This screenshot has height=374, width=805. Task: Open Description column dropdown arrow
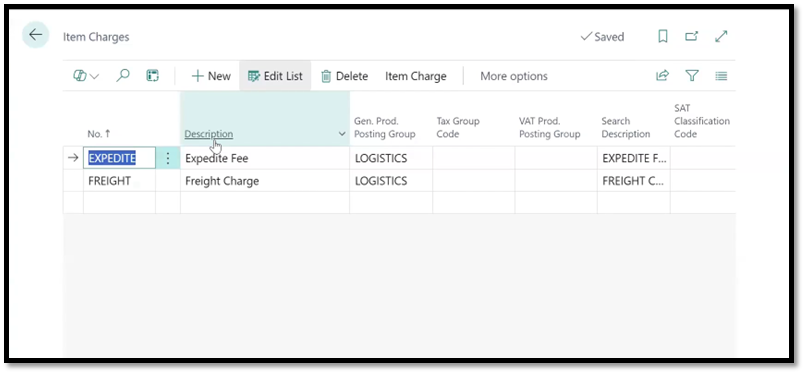(342, 134)
